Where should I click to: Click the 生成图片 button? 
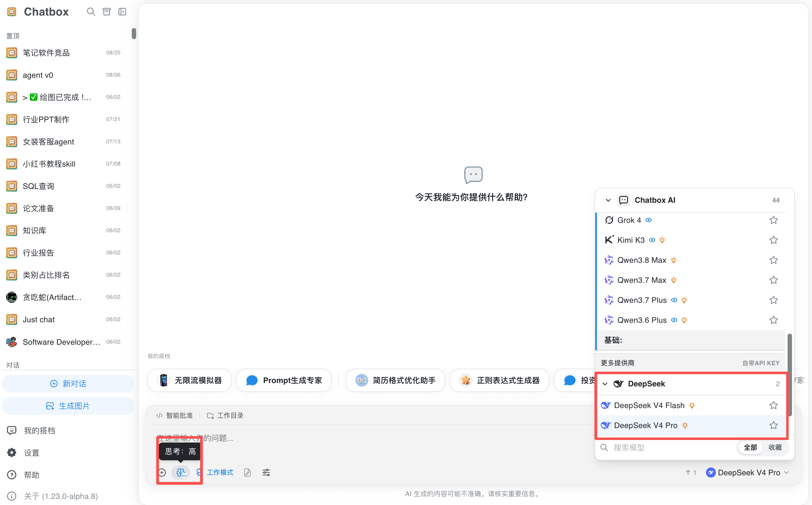tap(68, 406)
